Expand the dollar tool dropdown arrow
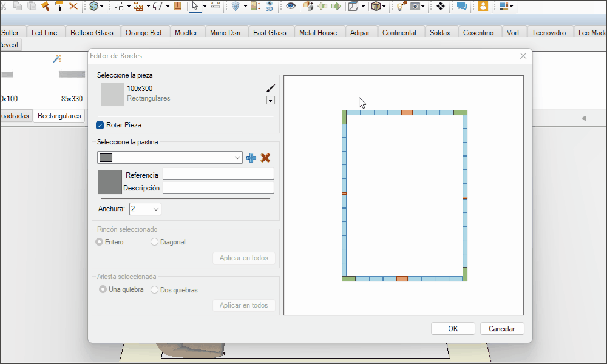 pos(102,7)
